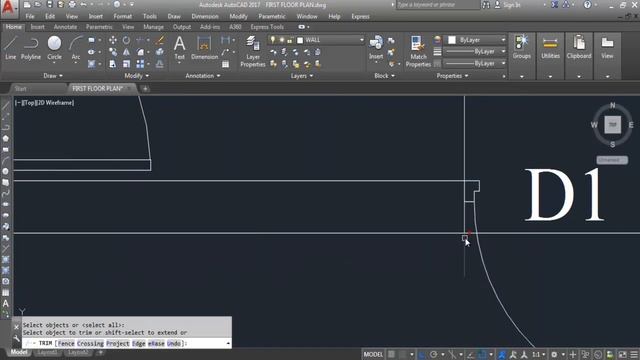Image resolution: width=640 pixels, height=360 pixels.
Task: Open the Dimension menu in the menu bar
Action: (x=205, y=17)
